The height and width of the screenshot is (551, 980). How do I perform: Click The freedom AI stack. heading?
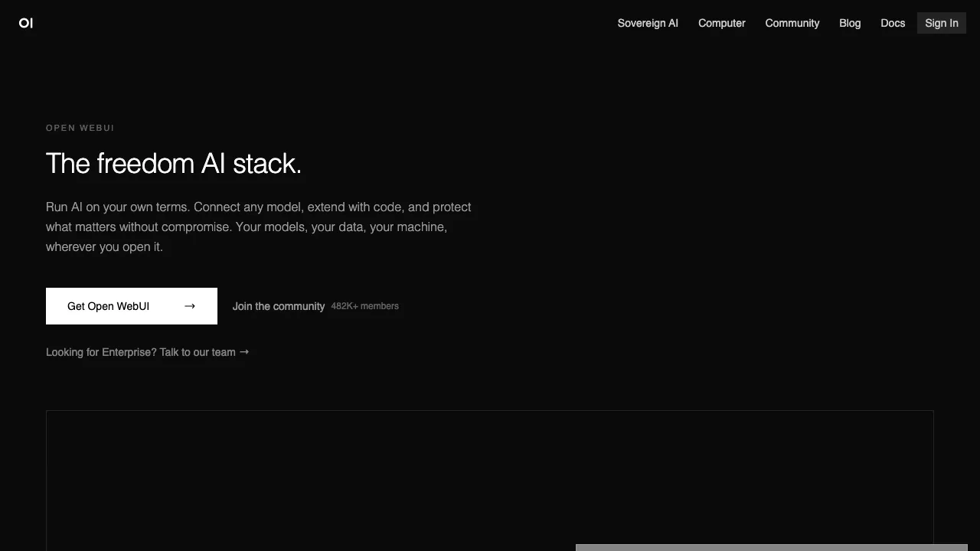(174, 163)
